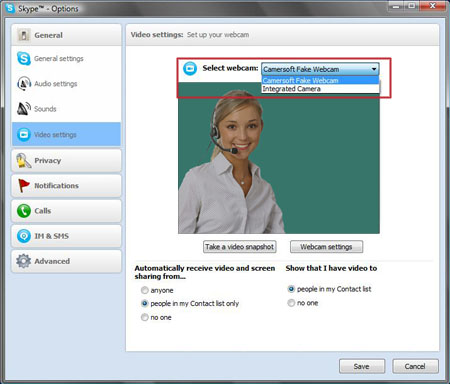This screenshot has width=450, height=384.
Task: Show video to people in my Contact list
Action: 291,289
